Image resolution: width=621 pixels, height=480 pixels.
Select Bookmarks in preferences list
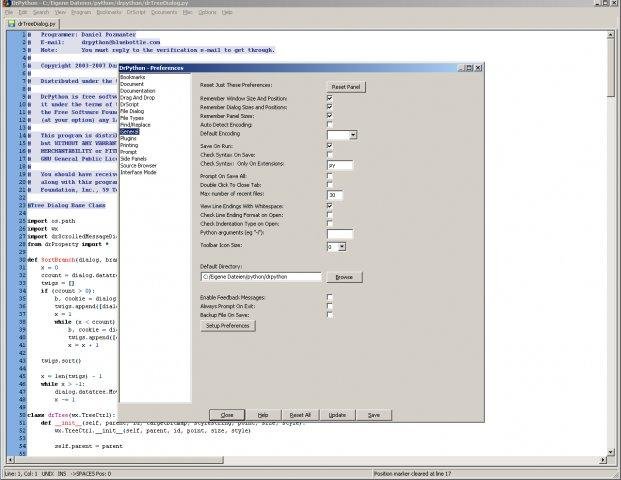133,77
